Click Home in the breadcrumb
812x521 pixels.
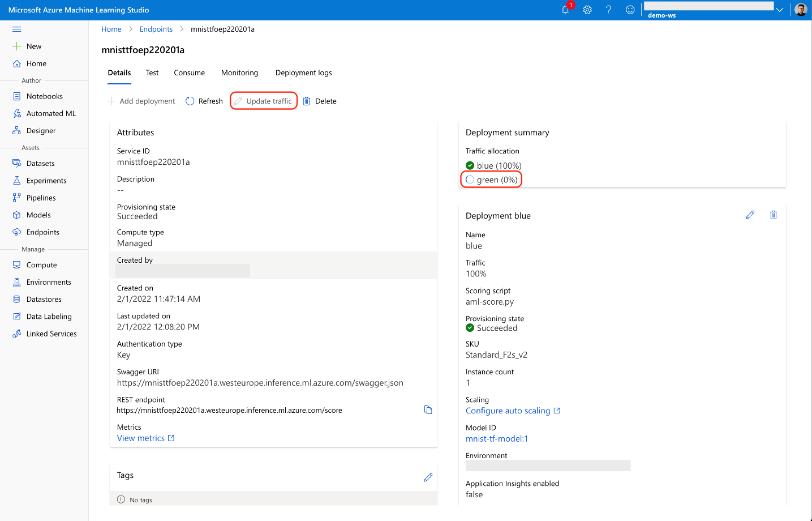click(x=111, y=29)
